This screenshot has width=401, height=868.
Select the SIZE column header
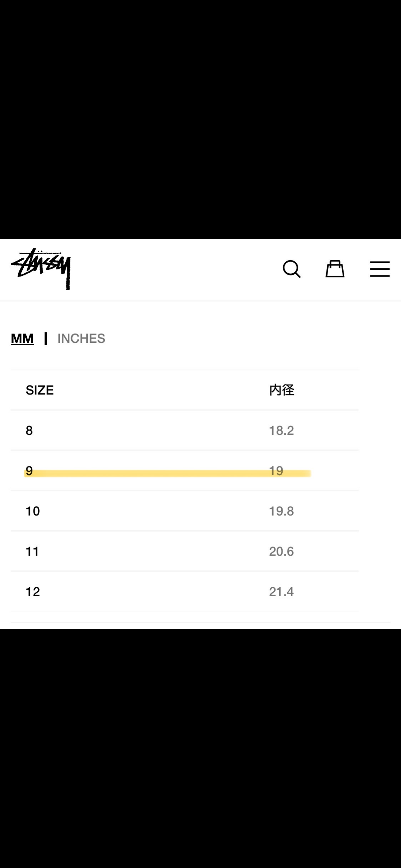tap(40, 390)
